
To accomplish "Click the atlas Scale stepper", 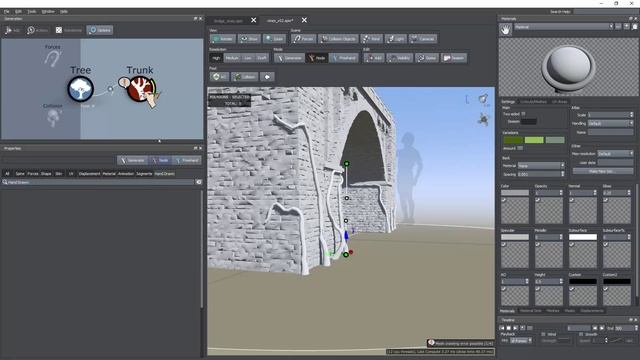I will 631,115.
